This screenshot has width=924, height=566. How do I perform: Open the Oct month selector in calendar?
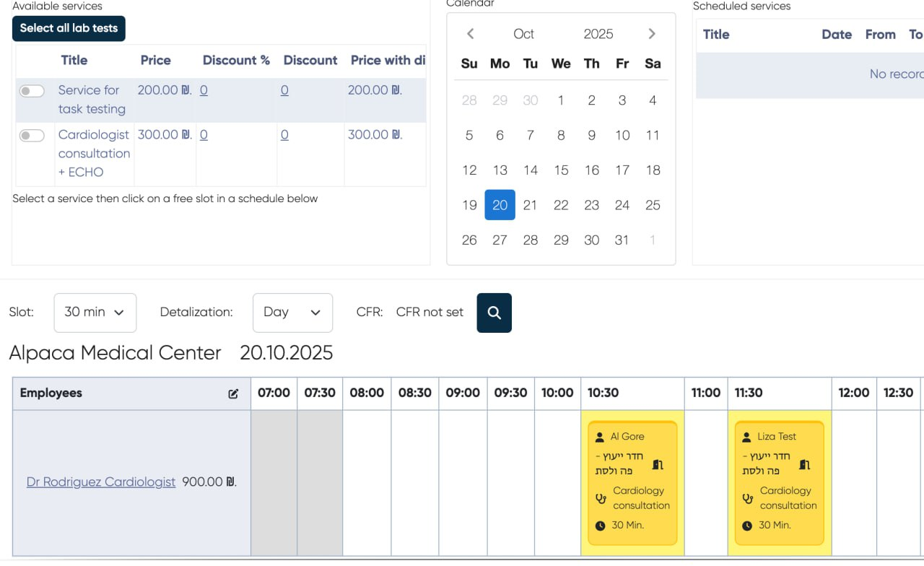coord(523,34)
